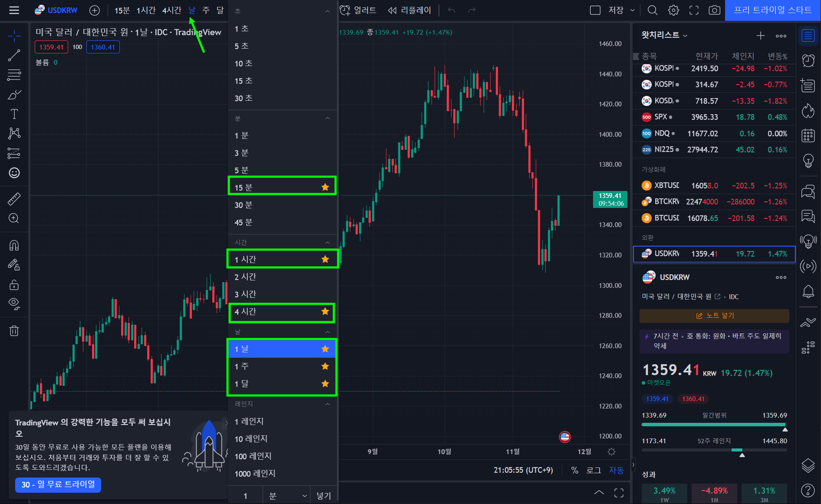The height and width of the screenshot is (504, 821).
Task: Open the hamburger main menu
Action: coord(14,10)
